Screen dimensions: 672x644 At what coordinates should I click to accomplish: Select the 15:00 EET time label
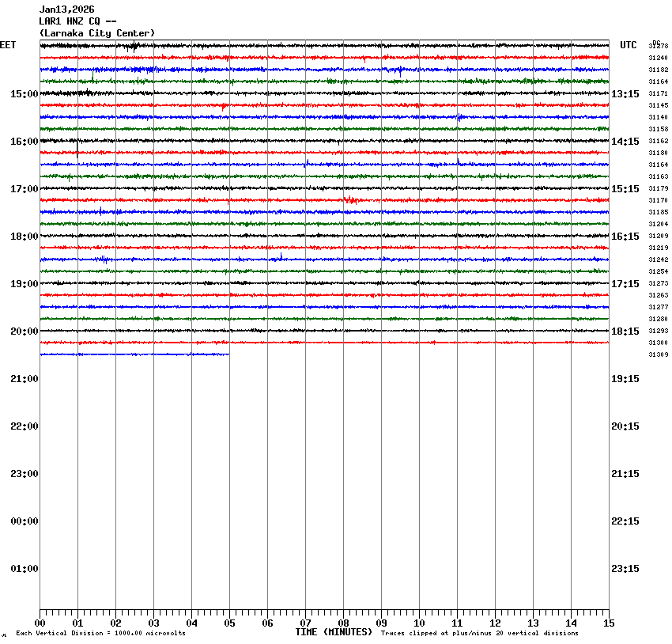(x=24, y=94)
